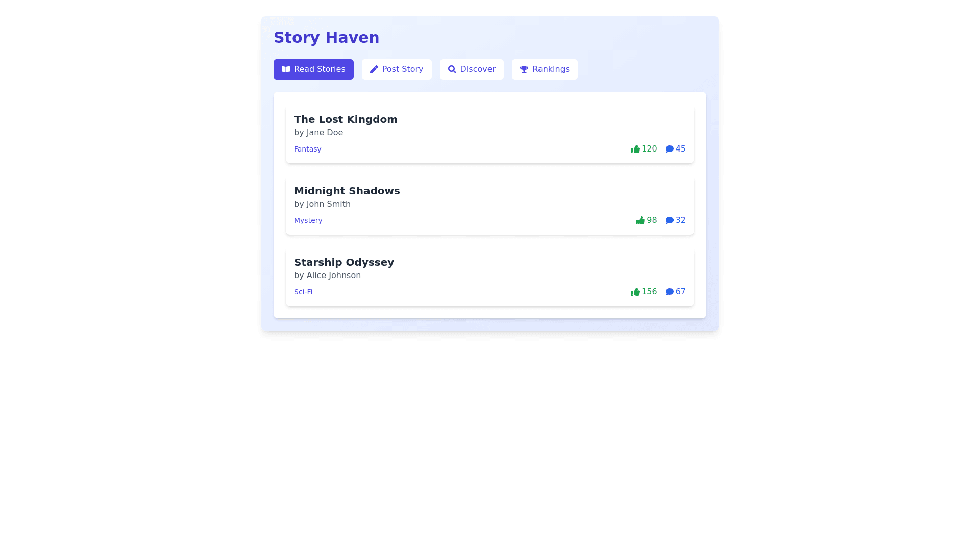Open the Starship Odyssey story title
Image resolution: width=980 pixels, height=551 pixels.
[x=344, y=262]
